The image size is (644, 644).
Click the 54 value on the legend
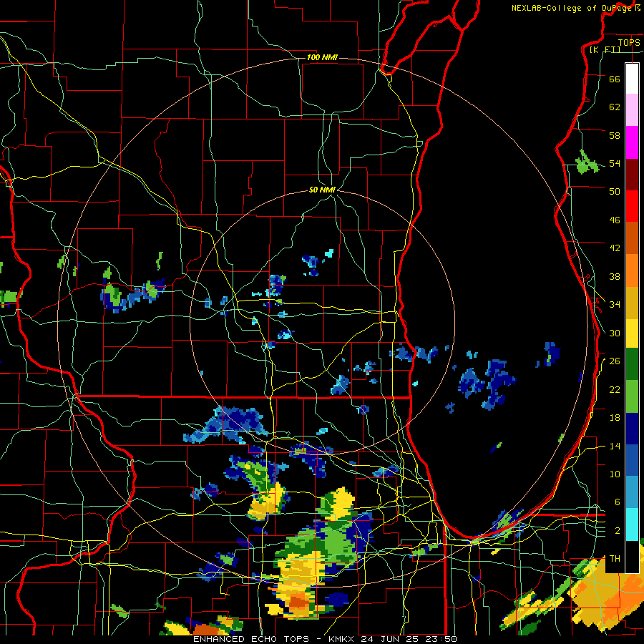coord(615,163)
